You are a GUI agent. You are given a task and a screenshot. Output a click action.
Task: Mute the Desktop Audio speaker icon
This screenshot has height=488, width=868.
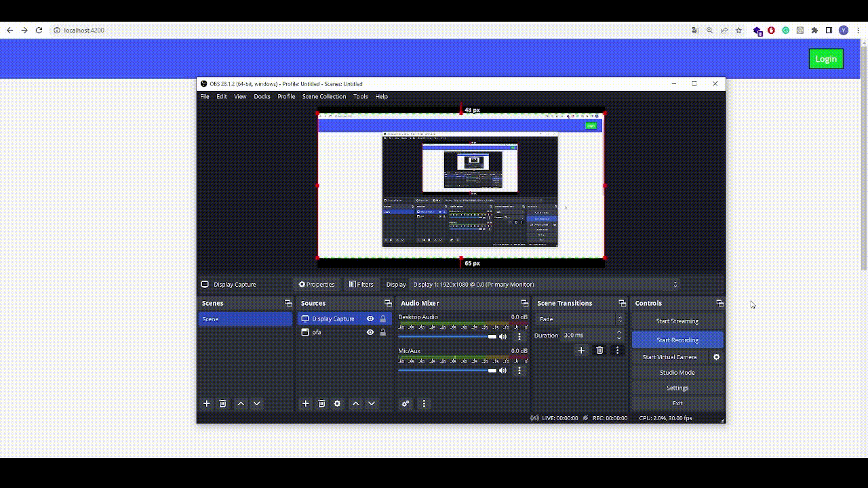502,336
